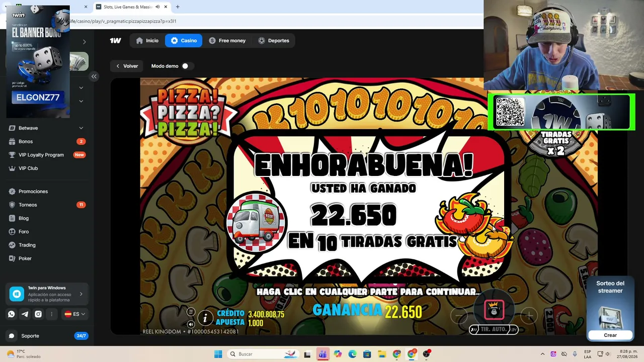Mute the browser tab audio icon
644x362 pixels.
tap(157, 7)
